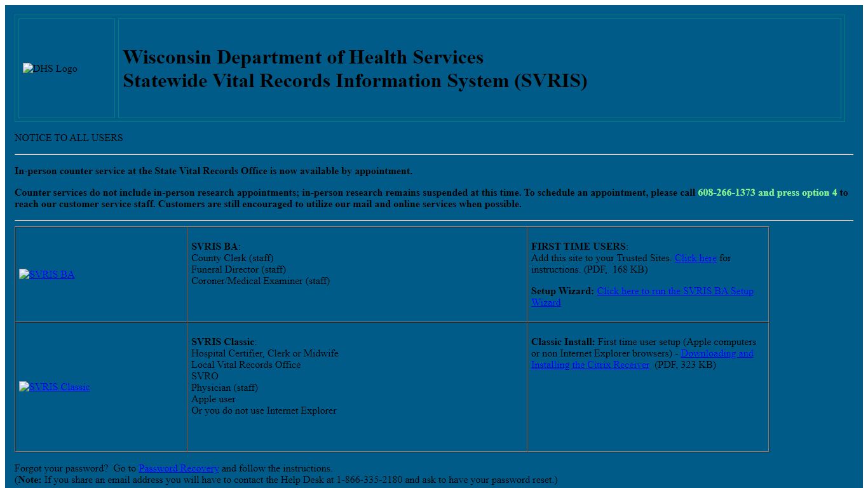This screenshot has width=868, height=488.
Task: Click the 'Forgot your password?' text
Action: 61,468
